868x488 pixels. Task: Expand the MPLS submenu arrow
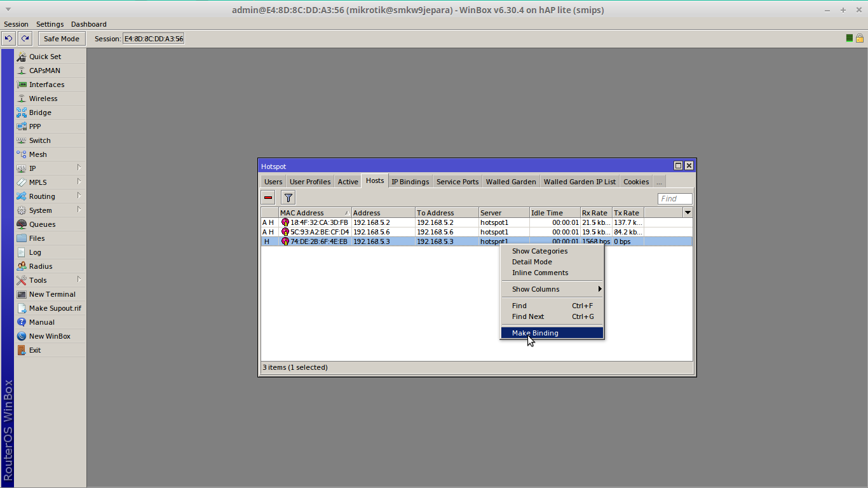tap(79, 182)
